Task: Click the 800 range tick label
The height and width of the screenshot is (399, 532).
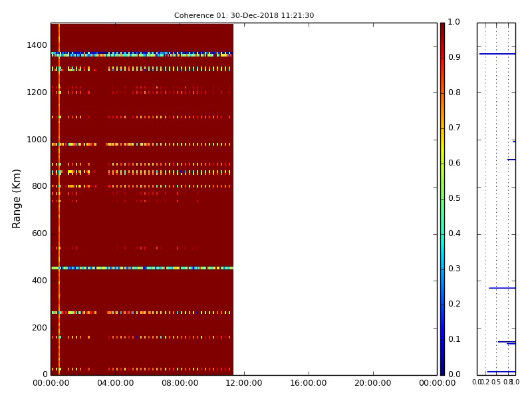Action: click(39, 187)
